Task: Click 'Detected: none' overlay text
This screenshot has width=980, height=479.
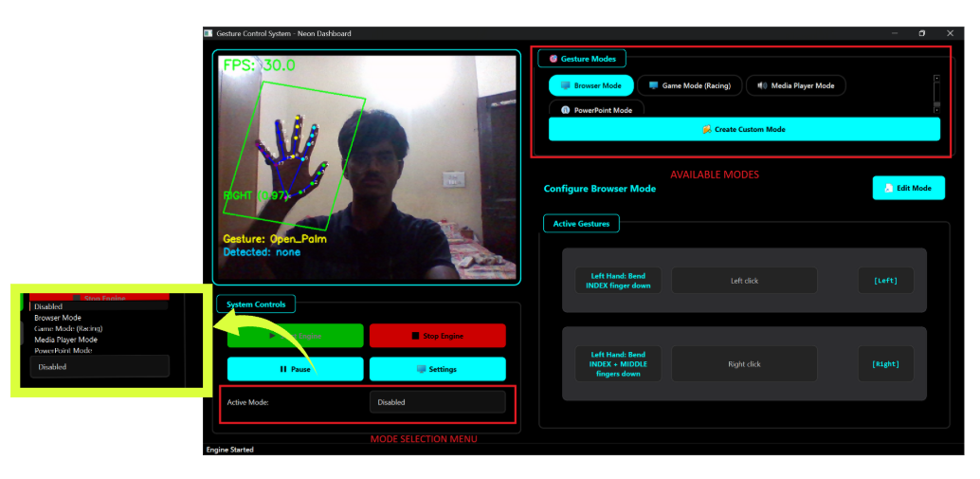Action: point(262,252)
